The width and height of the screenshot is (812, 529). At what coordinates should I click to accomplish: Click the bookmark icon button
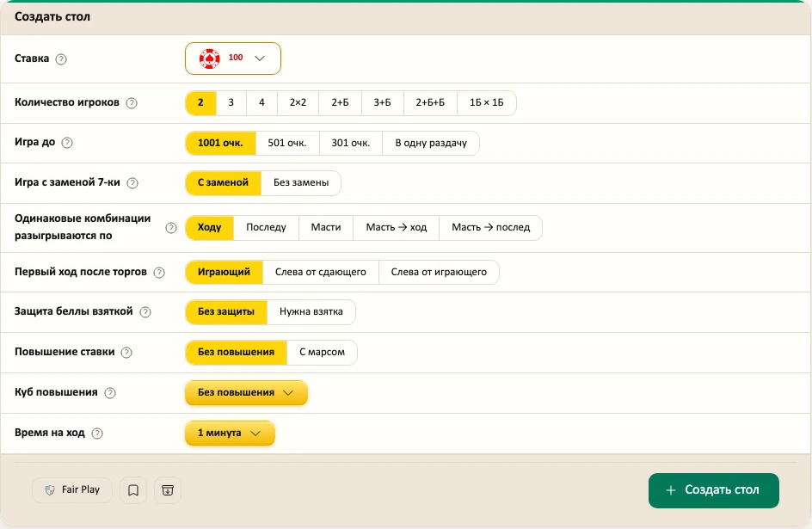point(133,490)
